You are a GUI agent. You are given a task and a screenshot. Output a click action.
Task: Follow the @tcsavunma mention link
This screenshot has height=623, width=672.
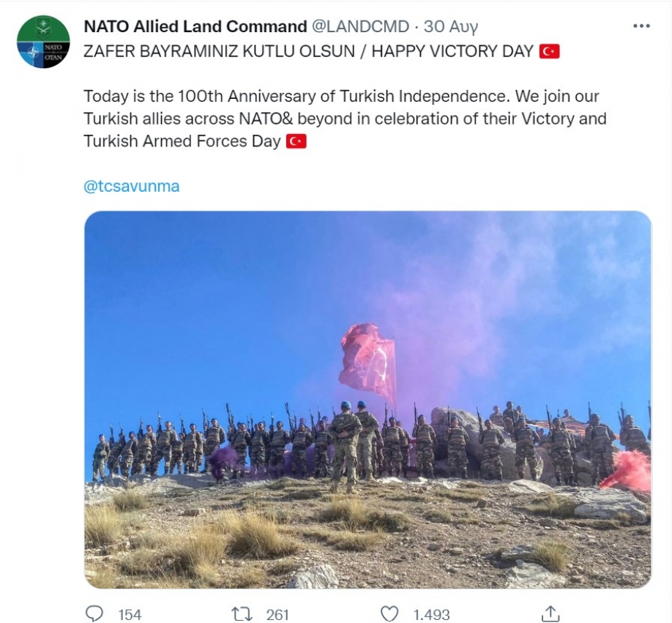132,187
